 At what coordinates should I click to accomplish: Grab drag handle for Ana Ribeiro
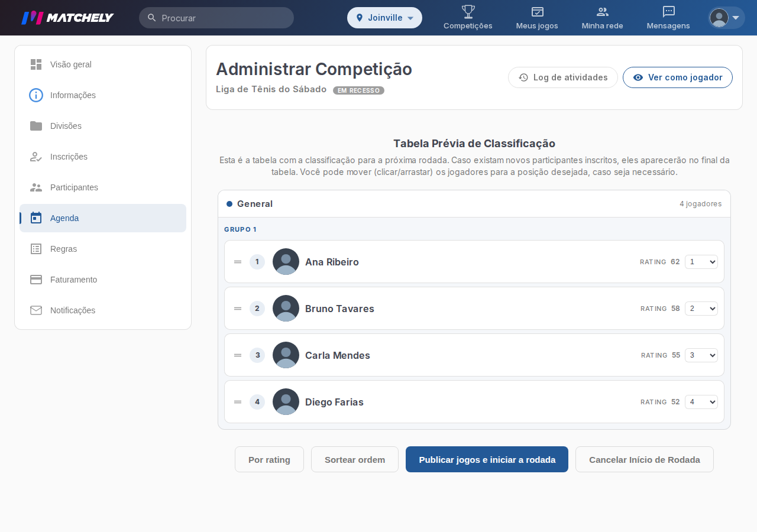238,262
